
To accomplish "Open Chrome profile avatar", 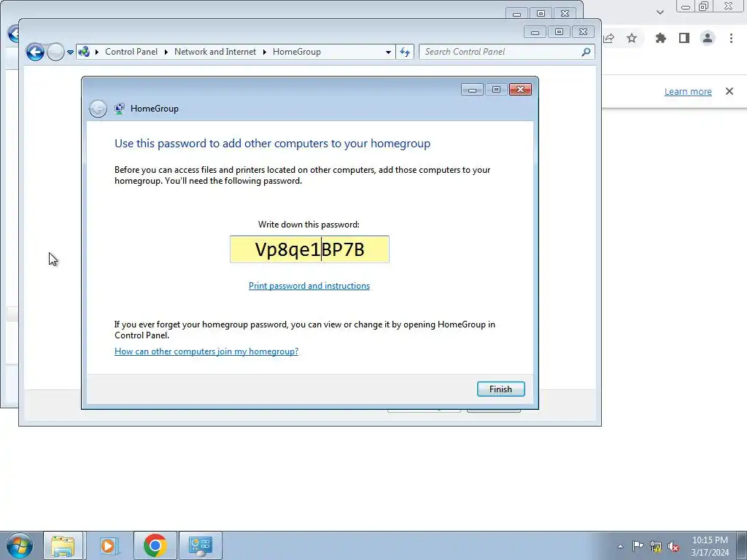I will coord(708,38).
